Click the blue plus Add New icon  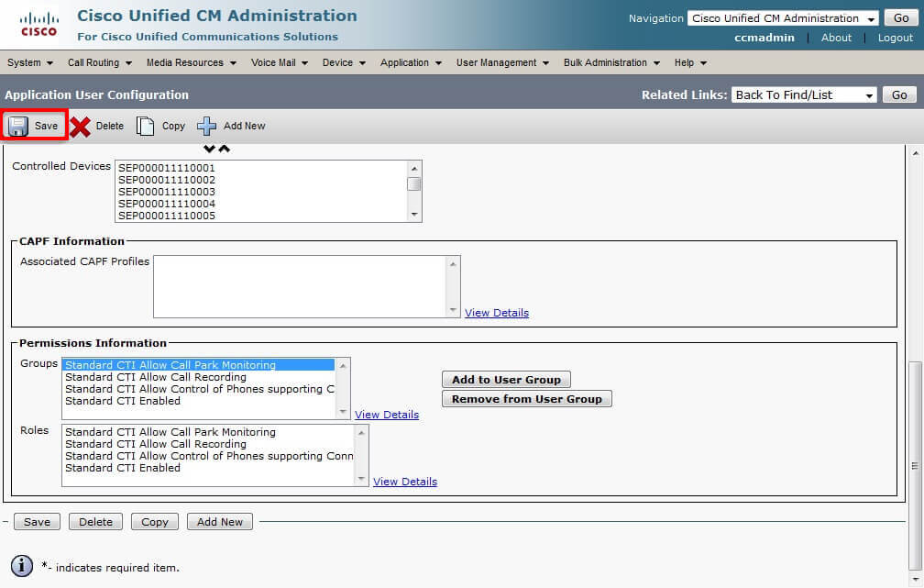tap(206, 126)
